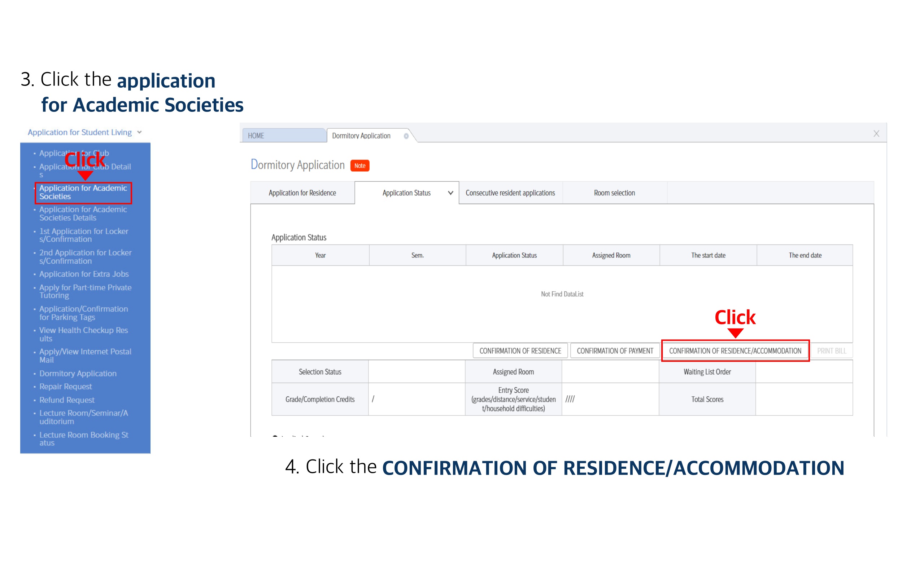Expand the Application Status tab chevron
This screenshot has width=924, height=577.
pos(450,193)
